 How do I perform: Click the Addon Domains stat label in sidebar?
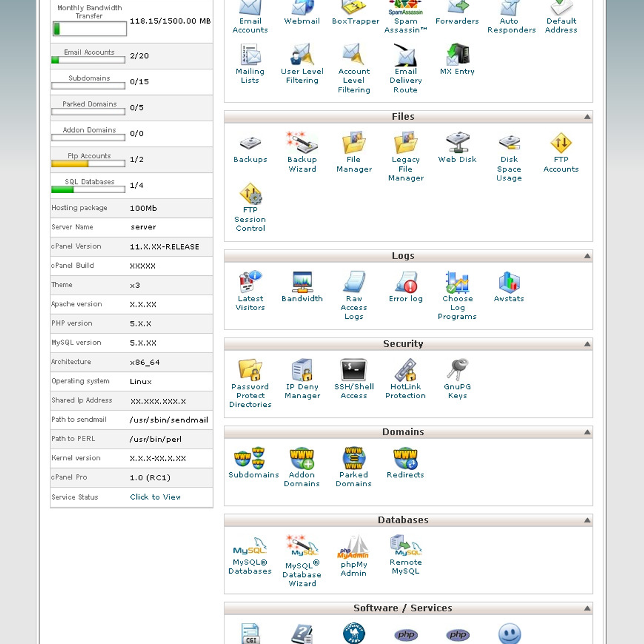pyautogui.click(x=89, y=129)
